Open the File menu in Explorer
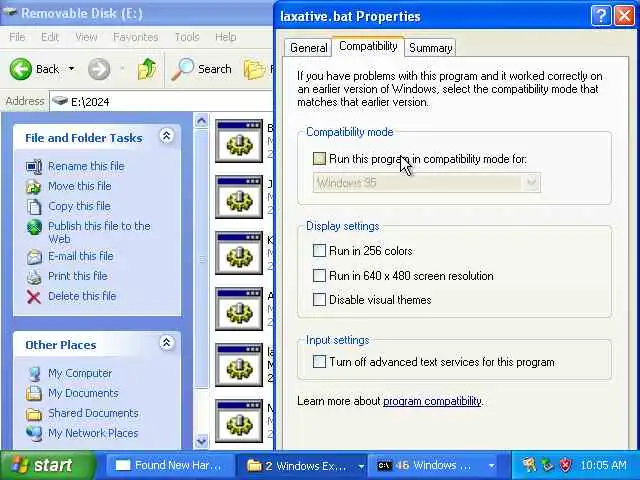 click(x=17, y=37)
